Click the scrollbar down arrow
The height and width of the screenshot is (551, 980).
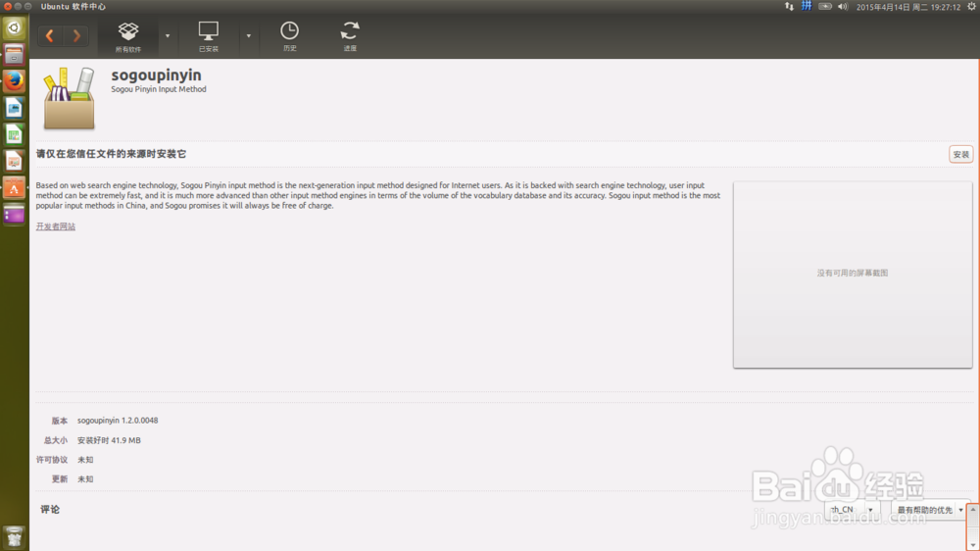[x=973, y=545]
